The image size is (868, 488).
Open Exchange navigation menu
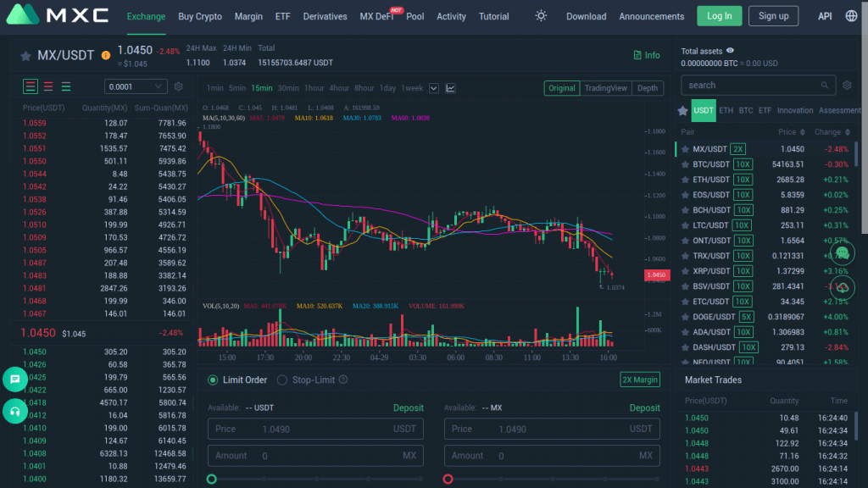(x=146, y=17)
